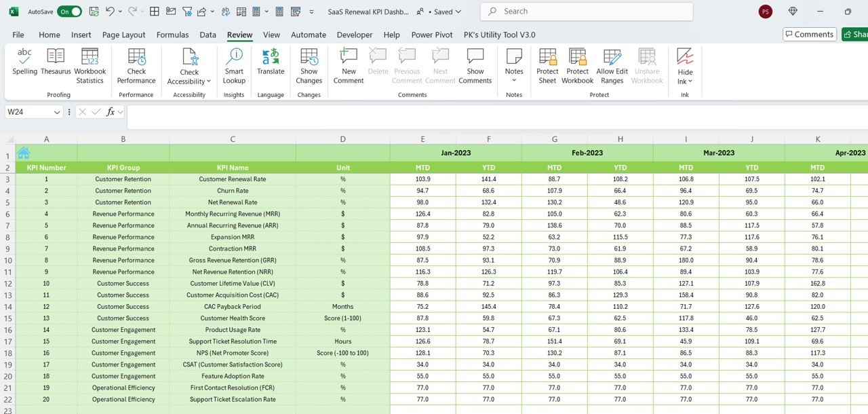Click the 'Jan-2023' header cell
This screenshot has width=868, height=414.
pos(456,153)
